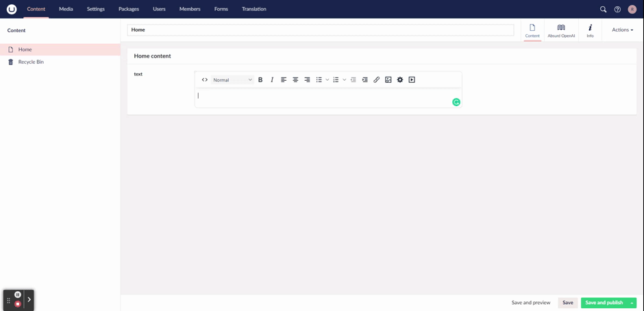Click the page name field Home

point(321,30)
